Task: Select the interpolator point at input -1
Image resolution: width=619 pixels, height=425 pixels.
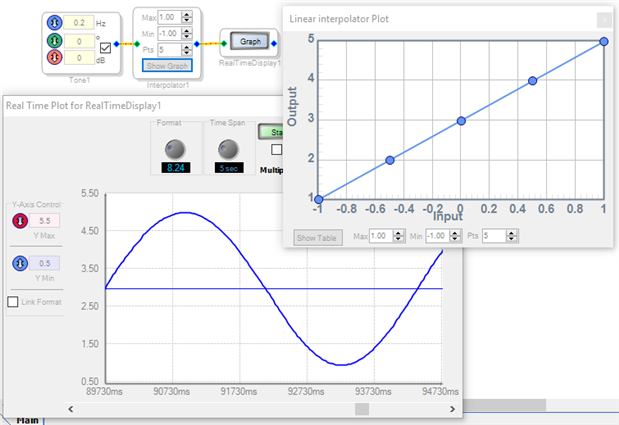Action: coord(319,200)
